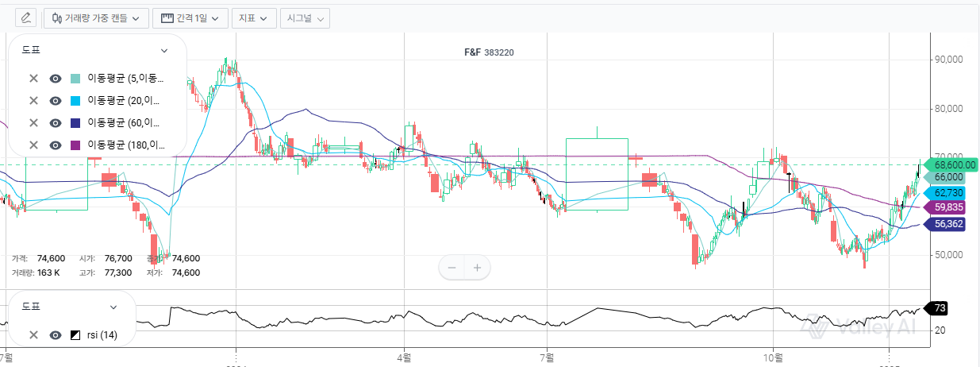Click the 68,600.00 current price label
The width and height of the screenshot is (980, 367).
point(953,164)
